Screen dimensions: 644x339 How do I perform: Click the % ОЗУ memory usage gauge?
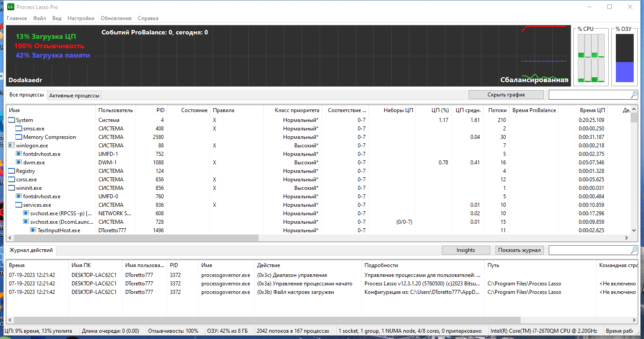pyautogui.click(x=624, y=58)
